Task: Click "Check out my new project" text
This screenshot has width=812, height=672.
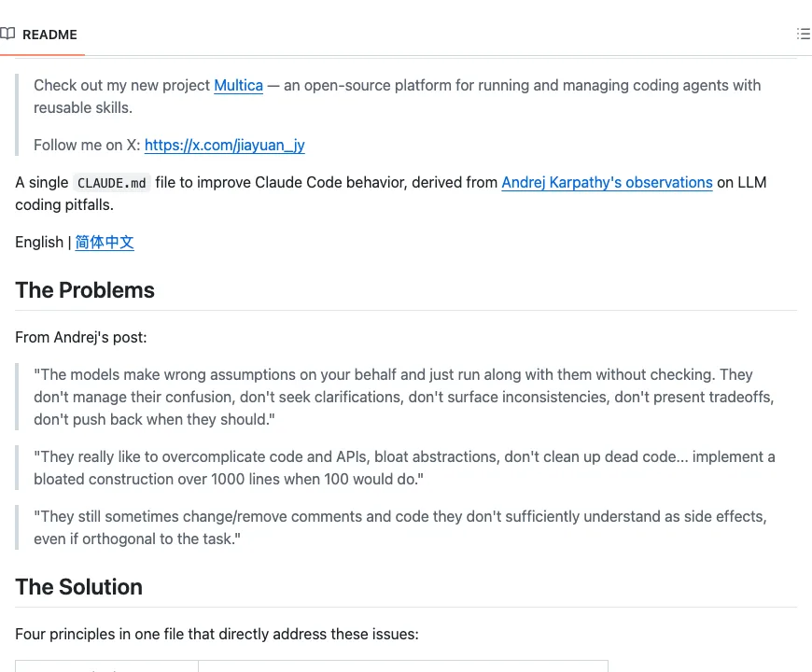Action: point(121,86)
